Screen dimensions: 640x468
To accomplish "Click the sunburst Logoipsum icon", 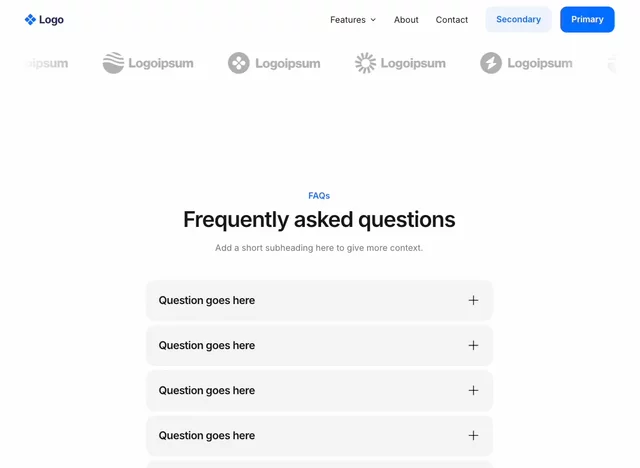I will tap(365, 63).
